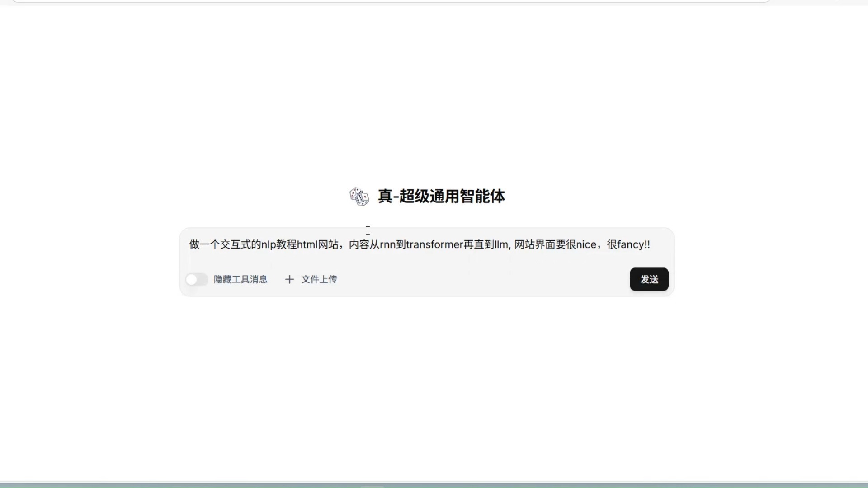Click the plus icon for file upload

(x=289, y=279)
